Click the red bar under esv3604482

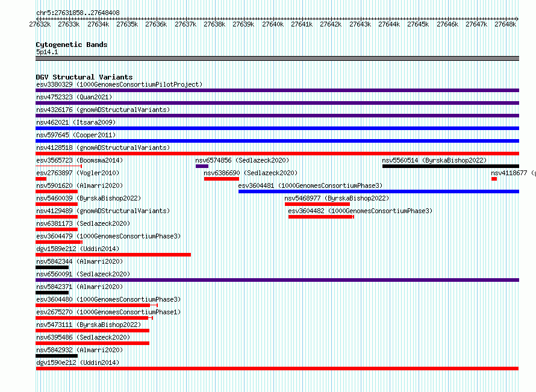coord(321,217)
